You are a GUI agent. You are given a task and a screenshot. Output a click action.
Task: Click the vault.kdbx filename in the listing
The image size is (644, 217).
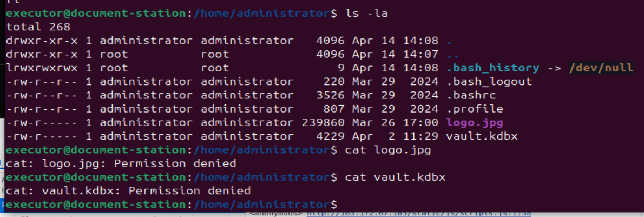tap(482, 136)
